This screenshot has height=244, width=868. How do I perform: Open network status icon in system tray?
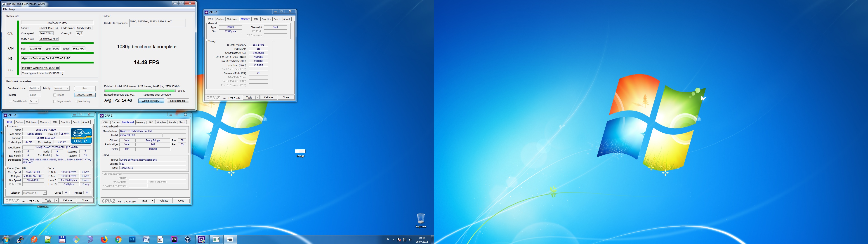click(x=405, y=240)
